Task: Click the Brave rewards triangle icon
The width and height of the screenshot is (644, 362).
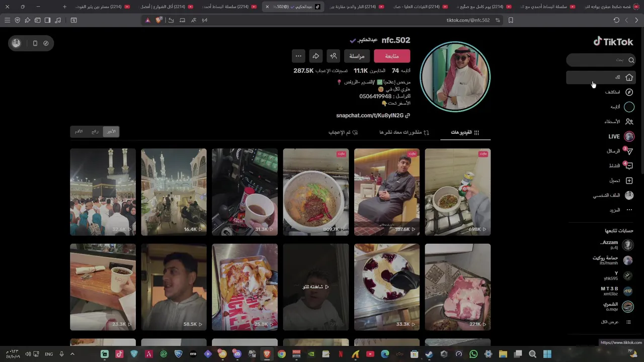Action: 147,20
